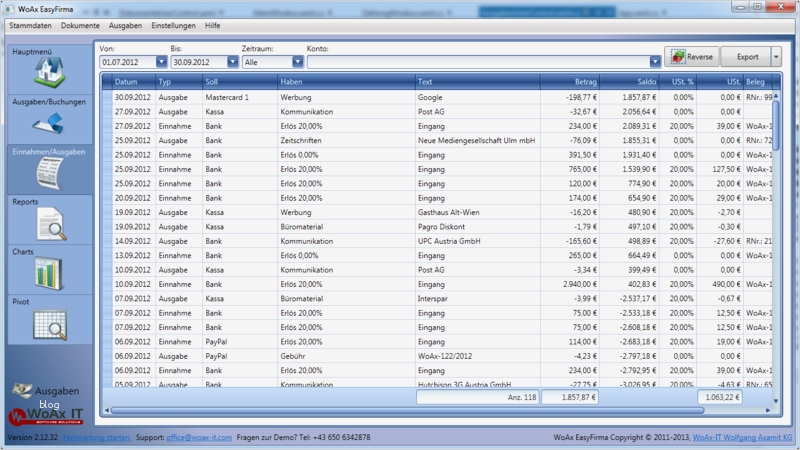This screenshot has width=800, height=450.
Task: Sort by the Haben column header
Action: [x=346, y=82]
